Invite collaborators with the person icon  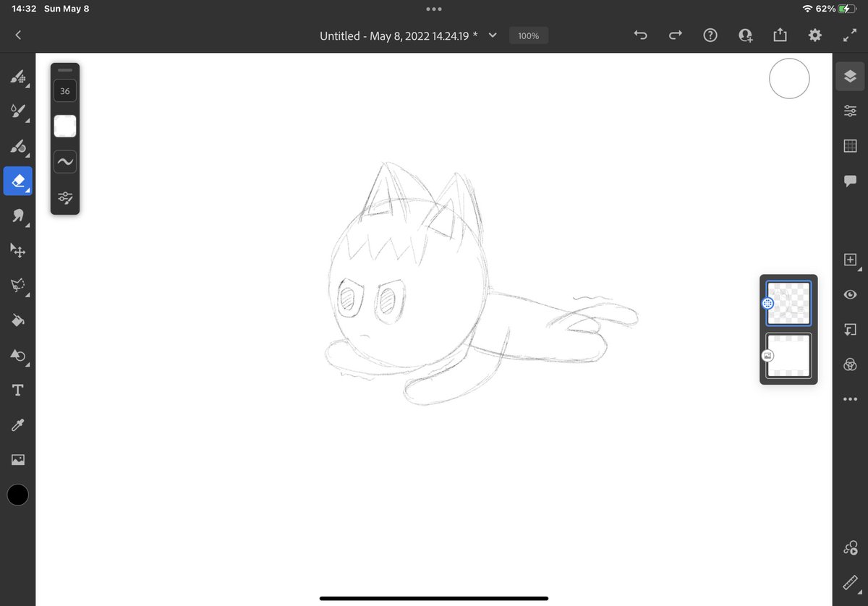pyautogui.click(x=745, y=35)
